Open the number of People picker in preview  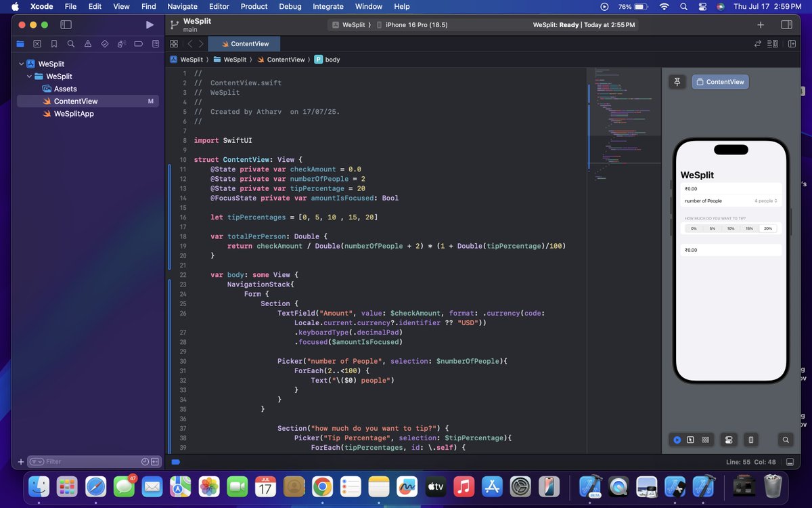(731, 201)
